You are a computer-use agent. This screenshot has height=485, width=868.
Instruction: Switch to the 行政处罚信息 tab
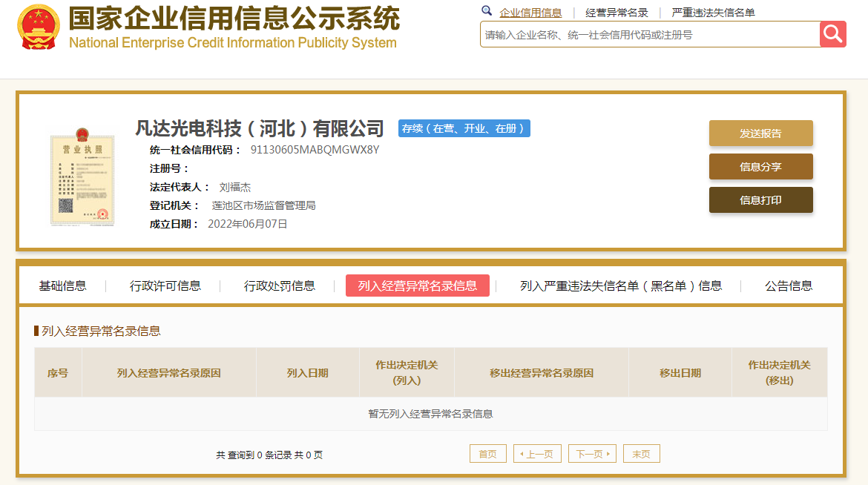pos(280,286)
